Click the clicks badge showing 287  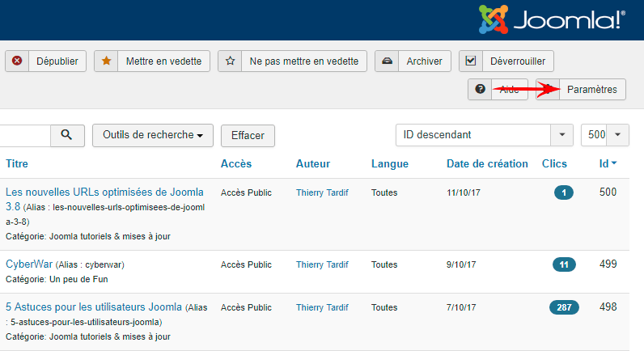pyautogui.click(x=564, y=307)
